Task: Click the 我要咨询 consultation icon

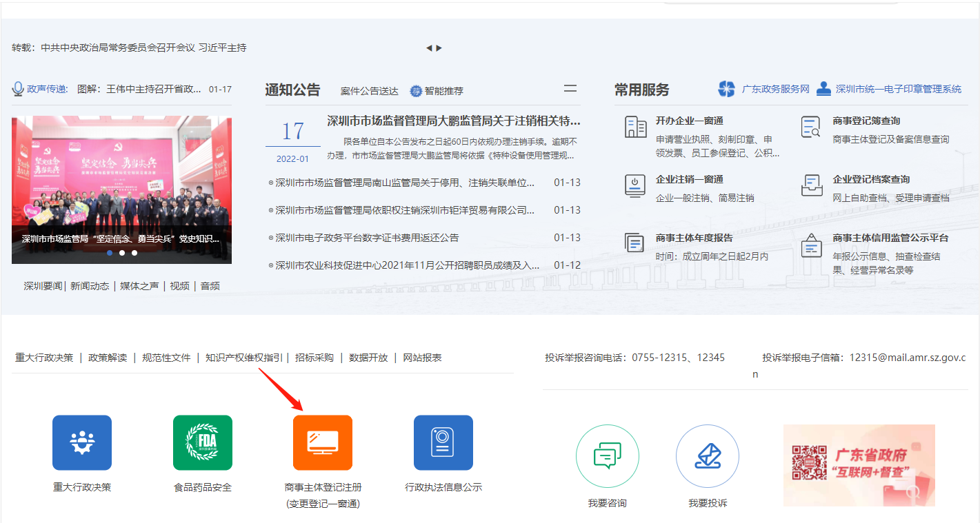Action: click(607, 455)
